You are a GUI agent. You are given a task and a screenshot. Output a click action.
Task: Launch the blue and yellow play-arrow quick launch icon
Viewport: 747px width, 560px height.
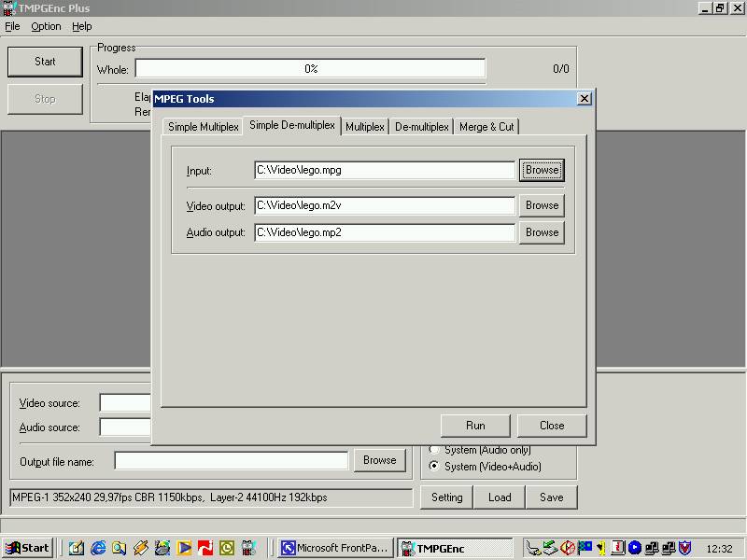click(x=184, y=548)
